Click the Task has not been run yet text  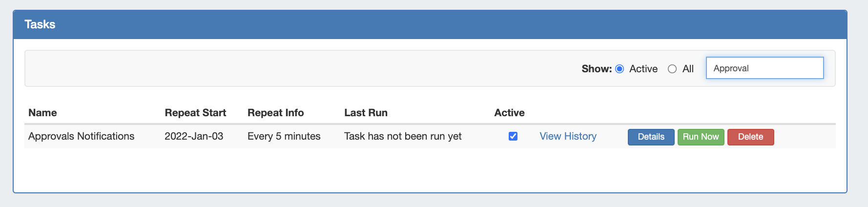(x=403, y=136)
